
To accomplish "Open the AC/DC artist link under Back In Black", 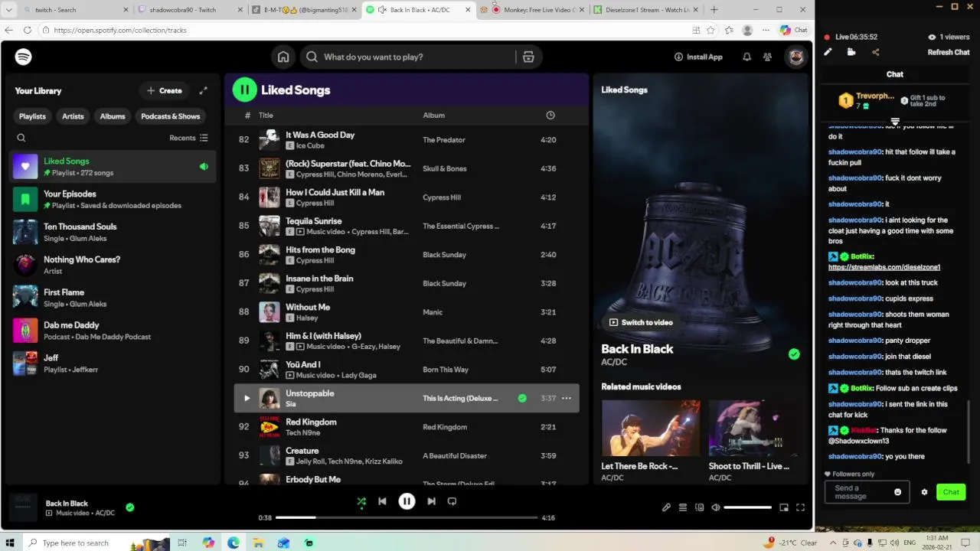I will pos(614,362).
